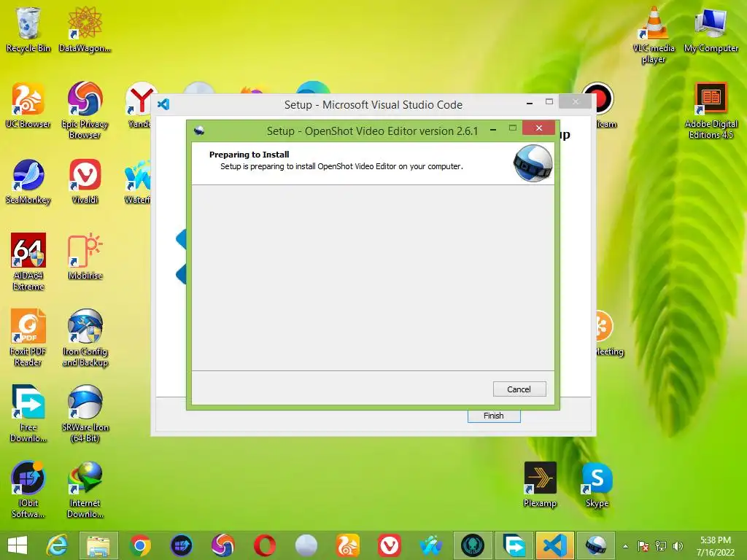Open the Recycle Bin desktop icon
The width and height of the screenshot is (747, 560).
pos(28,29)
